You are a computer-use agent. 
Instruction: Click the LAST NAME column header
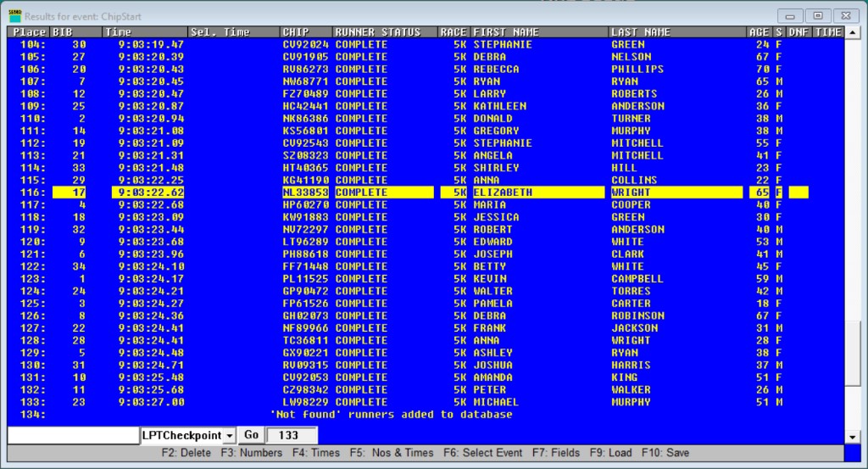677,32
